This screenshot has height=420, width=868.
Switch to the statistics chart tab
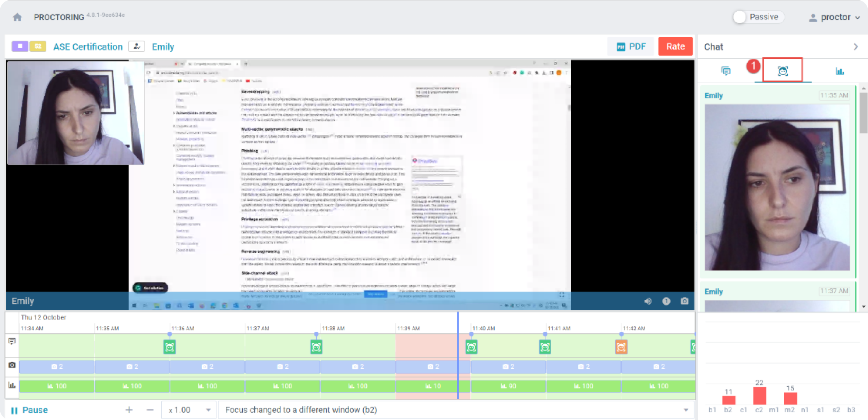(x=840, y=71)
